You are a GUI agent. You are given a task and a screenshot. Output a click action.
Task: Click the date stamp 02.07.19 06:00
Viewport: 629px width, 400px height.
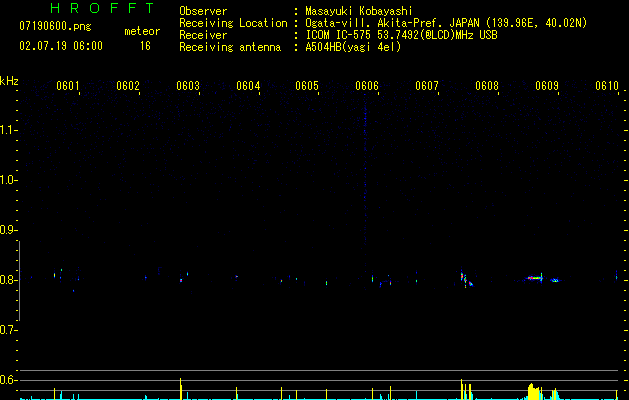click(x=61, y=46)
